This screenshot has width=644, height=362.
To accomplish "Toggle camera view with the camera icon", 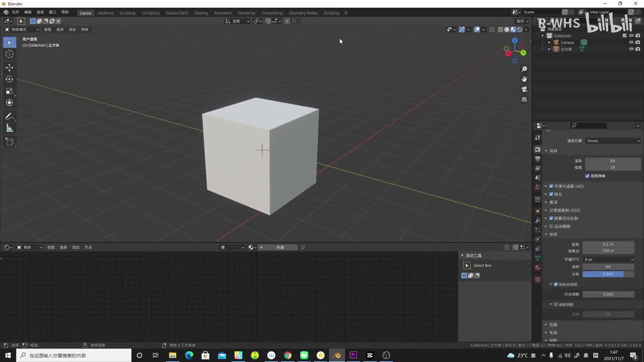I will [524, 89].
